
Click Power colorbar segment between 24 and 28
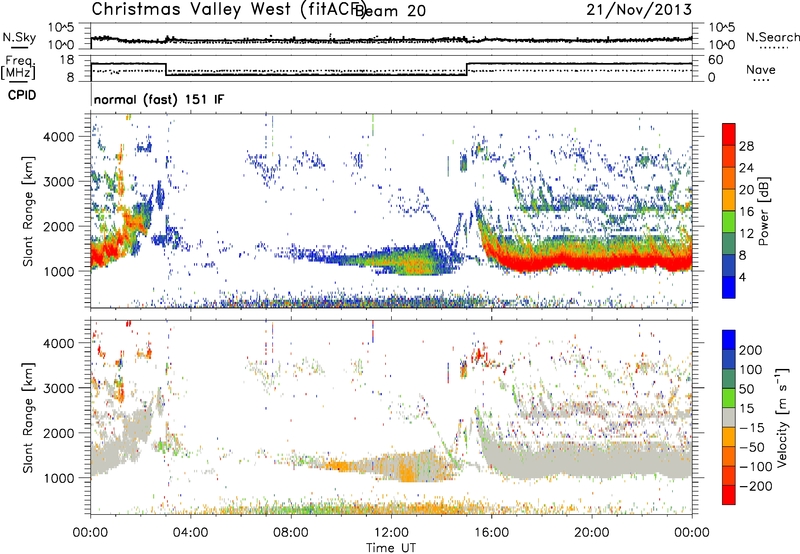[729, 156]
